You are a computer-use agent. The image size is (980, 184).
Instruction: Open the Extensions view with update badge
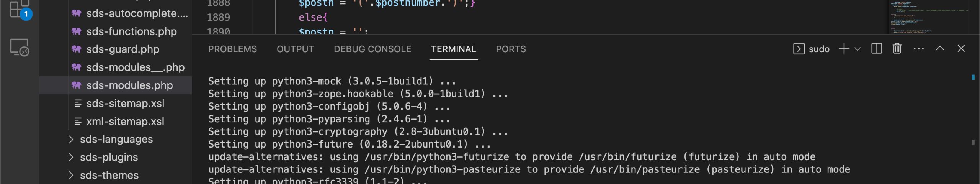[x=19, y=9]
